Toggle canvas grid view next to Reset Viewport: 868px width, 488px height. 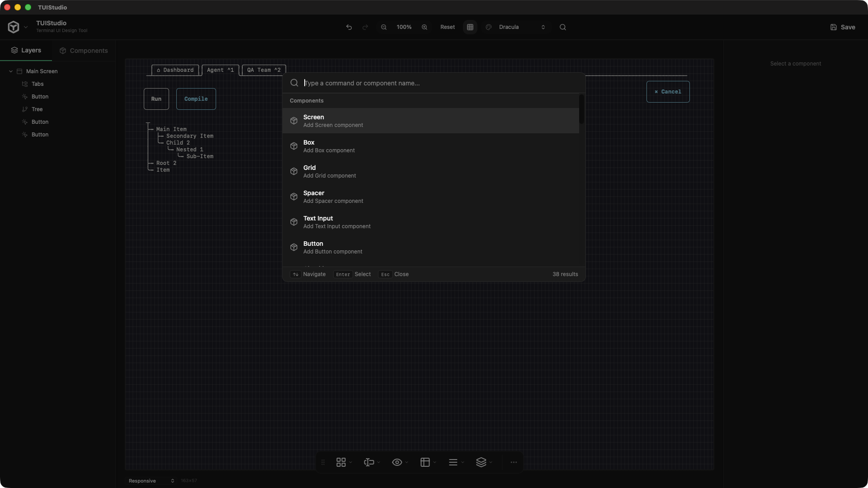[470, 27]
